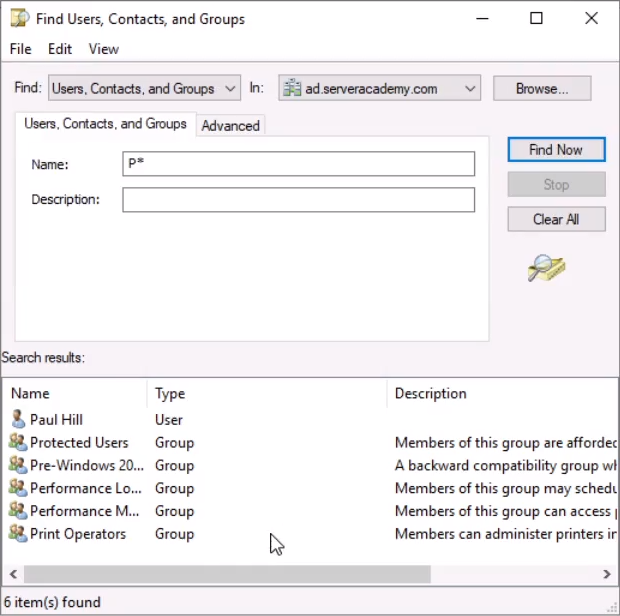This screenshot has width=620, height=616.
Task: Open the View menu
Action: (x=103, y=49)
